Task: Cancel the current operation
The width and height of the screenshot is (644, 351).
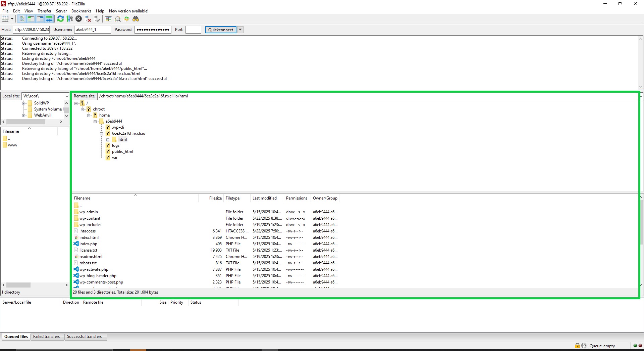Action: tap(79, 19)
